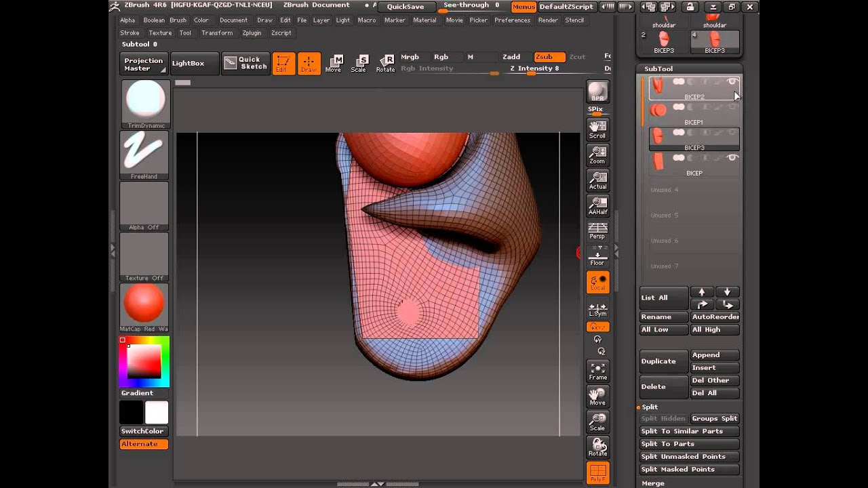The image size is (868, 488).
Task: Click the Frame view icon
Action: pyautogui.click(x=597, y=371)
